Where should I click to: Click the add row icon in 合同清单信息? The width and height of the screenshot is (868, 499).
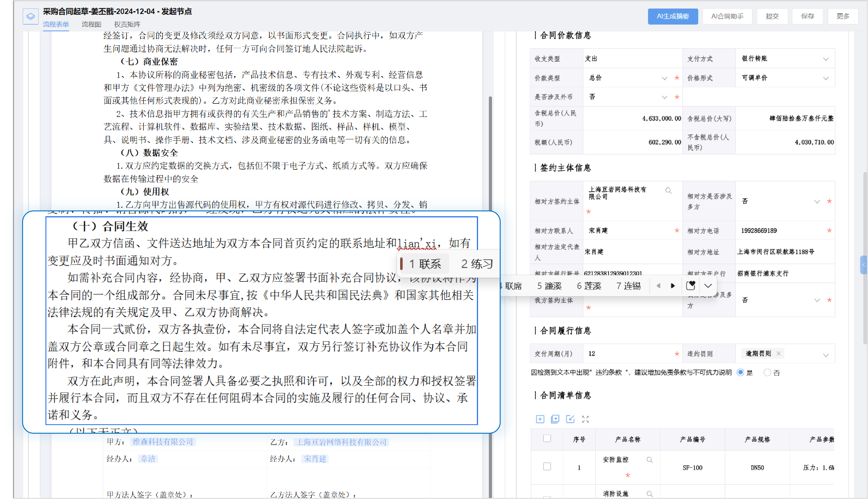coord(540,419)
